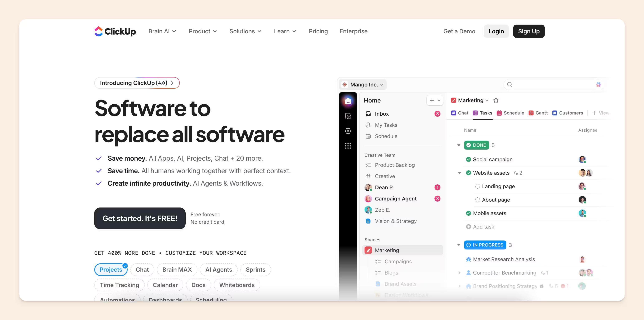This screenshot has width=644, height=320.
Task: Select the AI Agents feature chip
Action: click(x=219, y=270)
